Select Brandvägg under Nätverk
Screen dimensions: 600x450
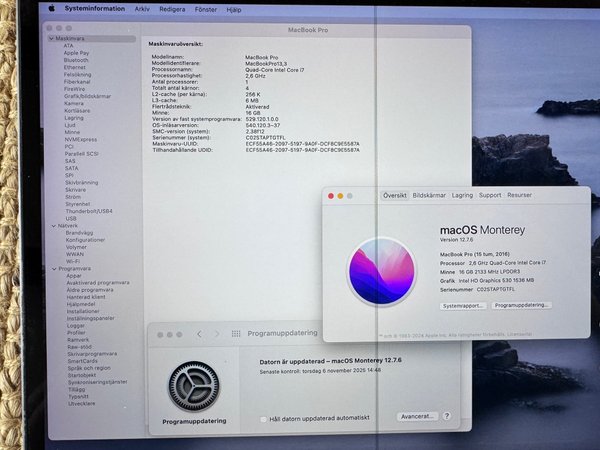click(79, 233)
